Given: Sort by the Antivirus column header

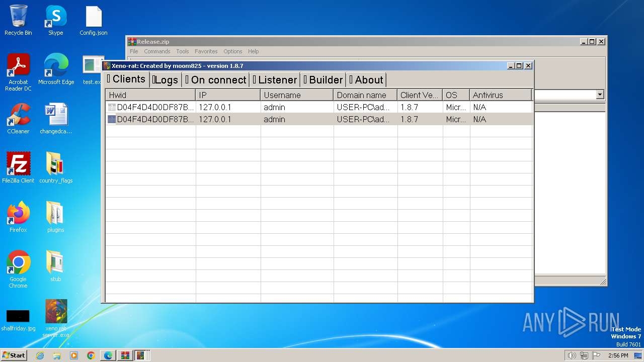Looking at the screenshot, I should (501, 95).
